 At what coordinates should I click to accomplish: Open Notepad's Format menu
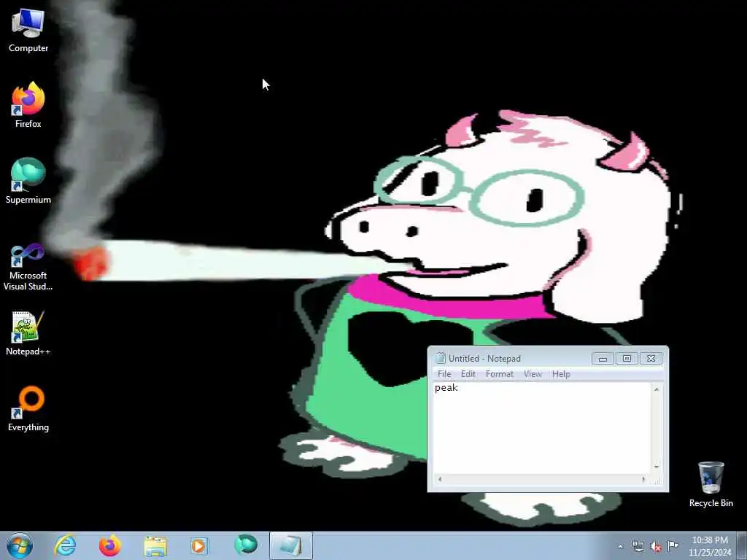(x=499, y=374)
